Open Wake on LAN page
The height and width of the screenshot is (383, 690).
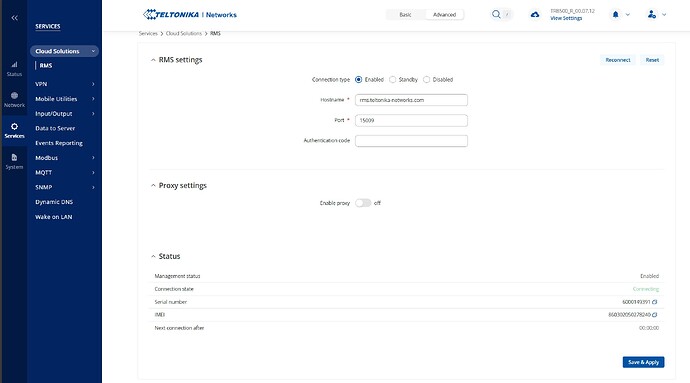(54, 217)
